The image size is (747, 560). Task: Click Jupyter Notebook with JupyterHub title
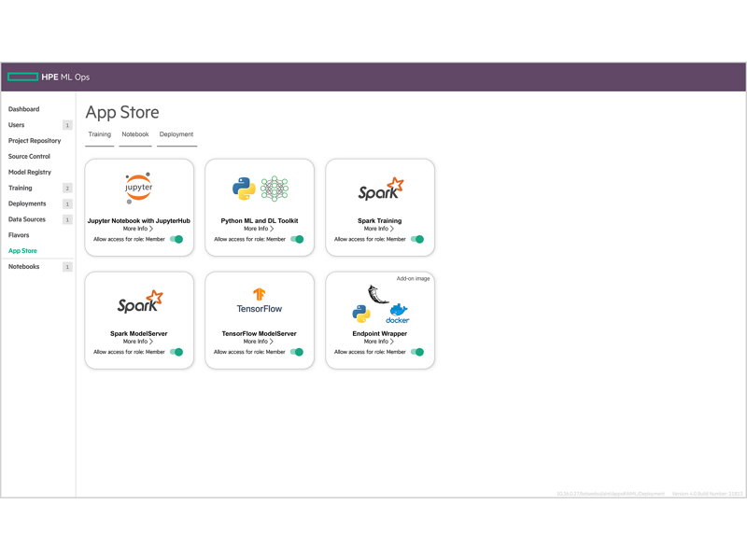pyautogui.click(x=138, y=220)
